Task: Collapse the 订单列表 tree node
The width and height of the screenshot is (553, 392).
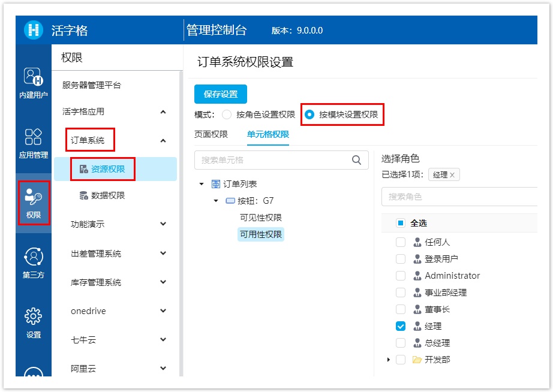Action: 202,184
